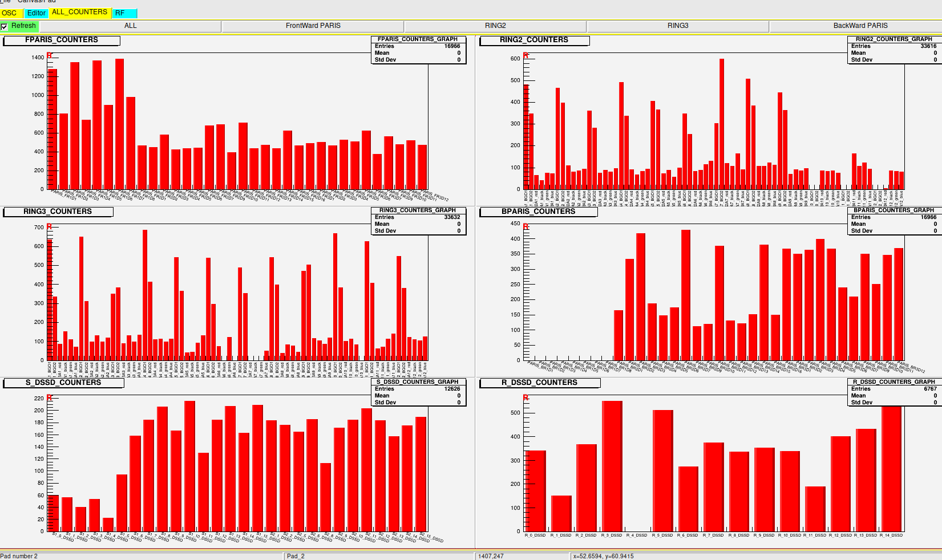Click the R_DSSD_COUNTERS_GRAPH stats box
This screenshot has width=942, height=560.
coord(894,392)
